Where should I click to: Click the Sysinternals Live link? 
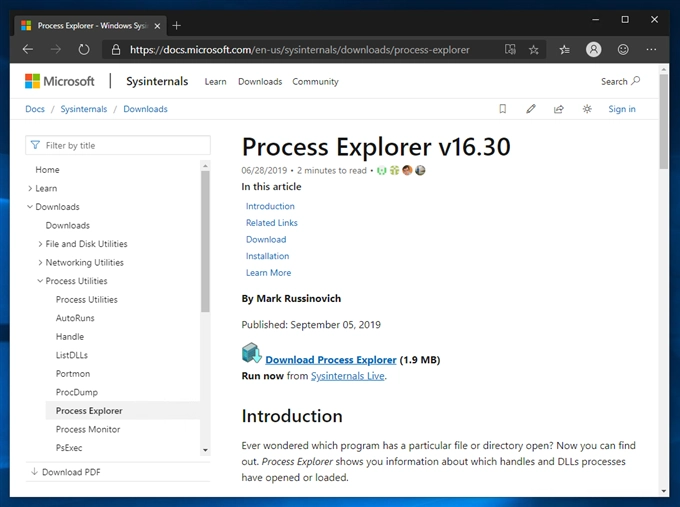pyautogui.click(x=347, y=376)
